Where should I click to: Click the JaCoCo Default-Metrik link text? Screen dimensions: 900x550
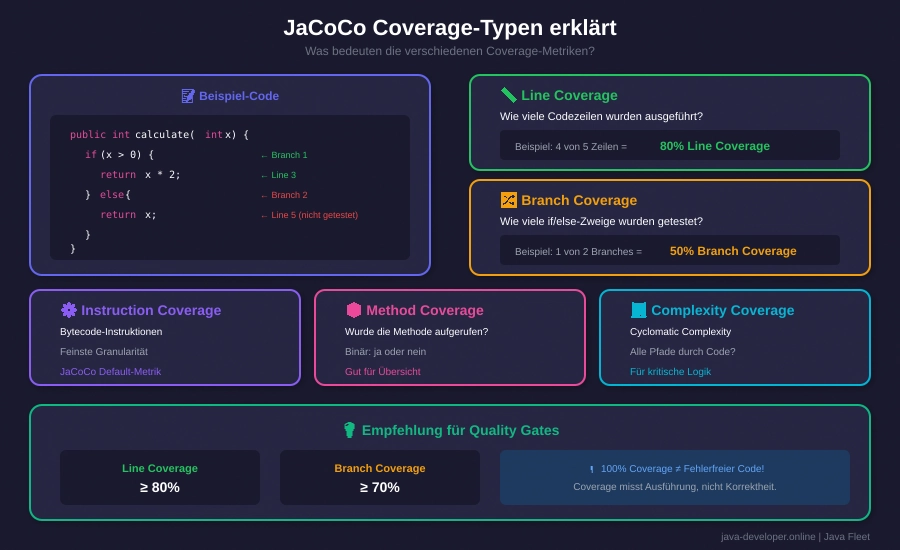coord(110,372)
